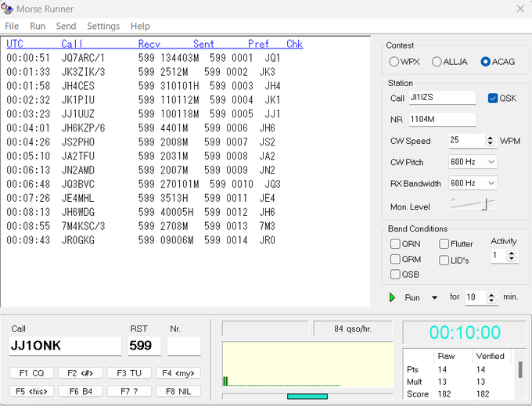Select the log row for JR0GKG
This screenshot has width=532, height=406.
141,240
